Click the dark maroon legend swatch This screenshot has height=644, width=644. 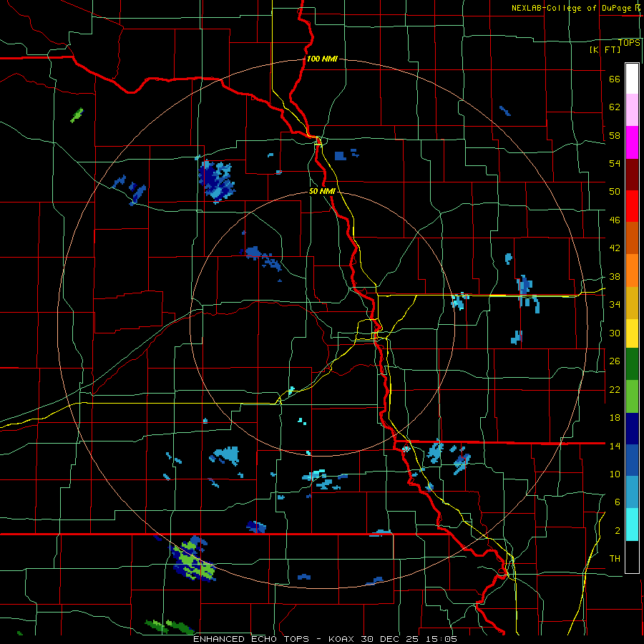632,175
